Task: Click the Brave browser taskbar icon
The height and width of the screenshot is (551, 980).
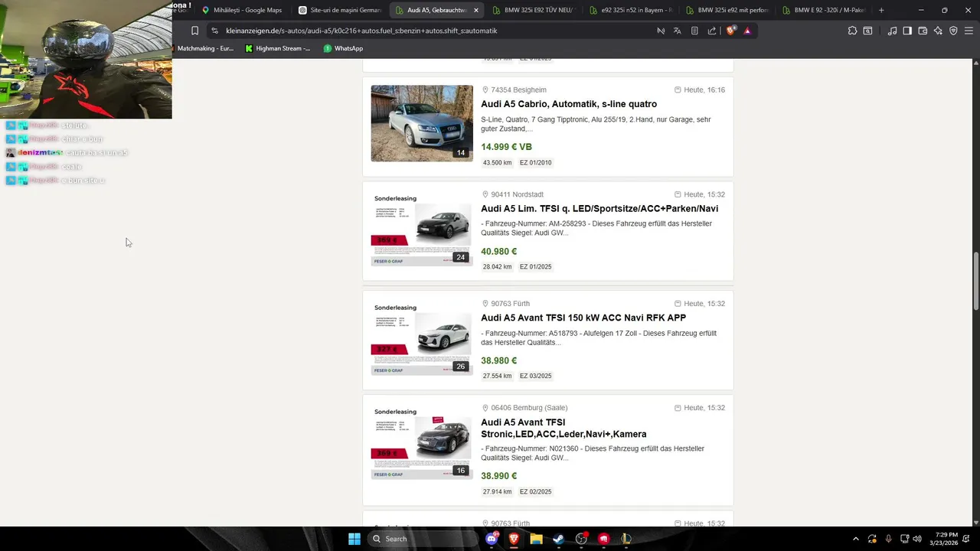Action: pos(514,539)
